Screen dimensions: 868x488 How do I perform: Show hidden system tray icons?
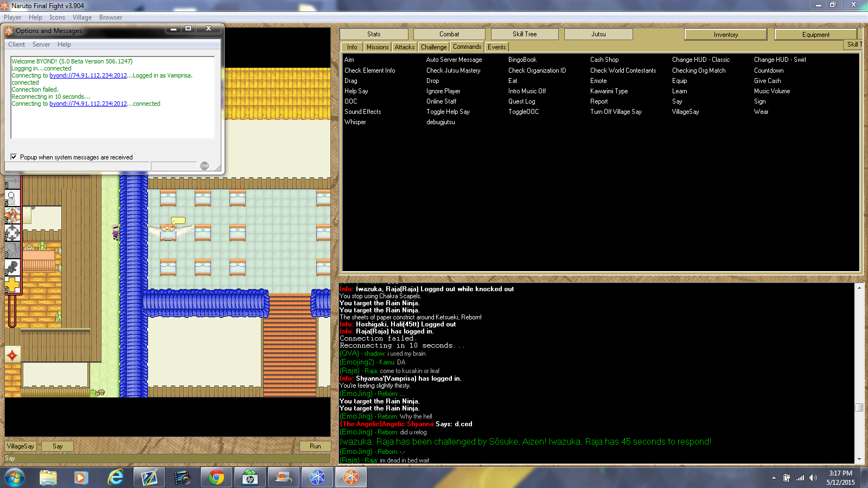pyautogui.click(x=774, y=478)
